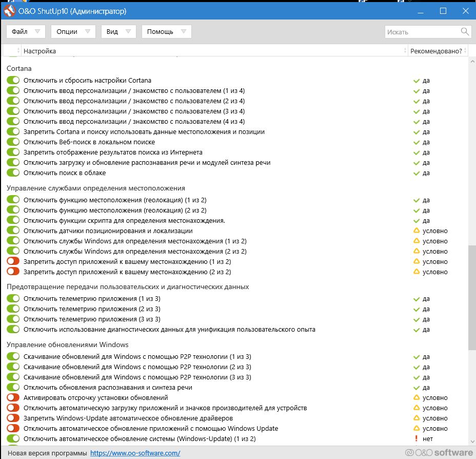Toggle 'Отключить телеметрию приложения (2 из 3)' switch
Screen dimensions: 476x459
pyautogui.click(x=13, y=309)
